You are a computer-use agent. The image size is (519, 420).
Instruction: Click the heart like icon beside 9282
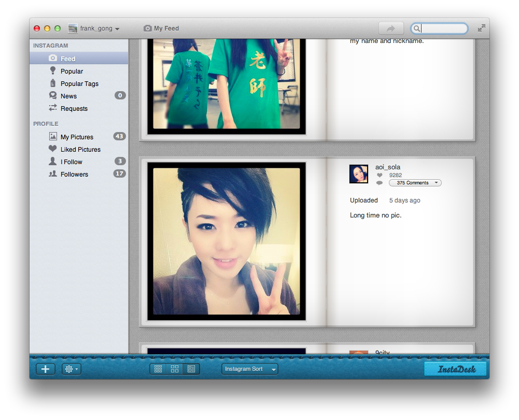[x=380, y=175]
